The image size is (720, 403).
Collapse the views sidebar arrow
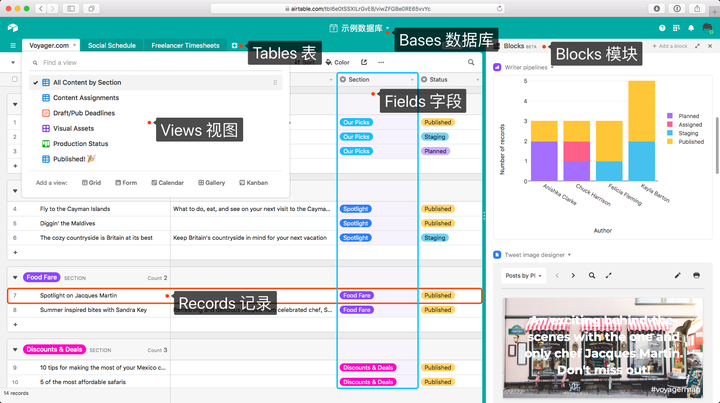[x=13, y=62]
